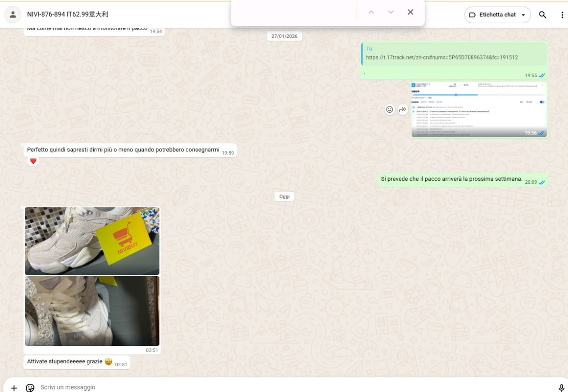Image resolution: width=568 pixels, height=392 pixels.
Task: Click the microphone voice message icon
Action: click(561, 388)
